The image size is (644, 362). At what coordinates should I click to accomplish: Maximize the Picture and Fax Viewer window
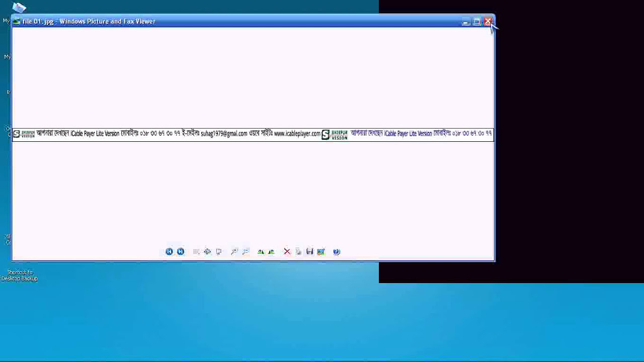(476, 22)
